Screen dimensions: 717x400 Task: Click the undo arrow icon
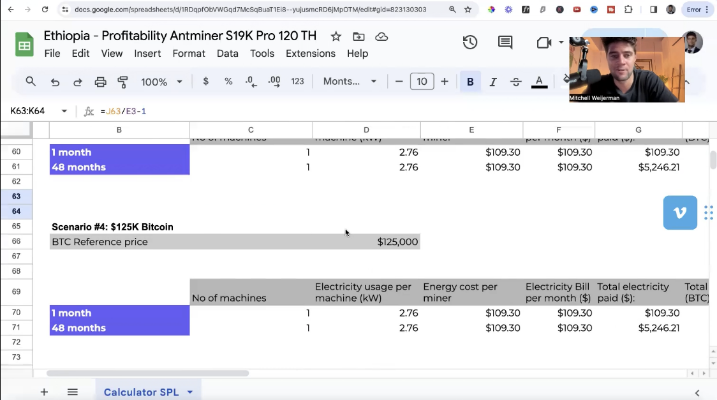(54, 82)
